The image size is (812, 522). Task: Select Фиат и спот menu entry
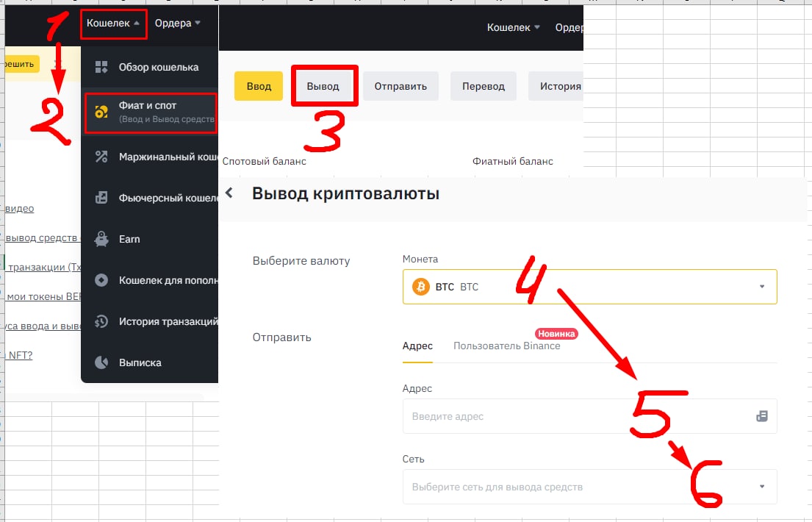tap(151, 112)
